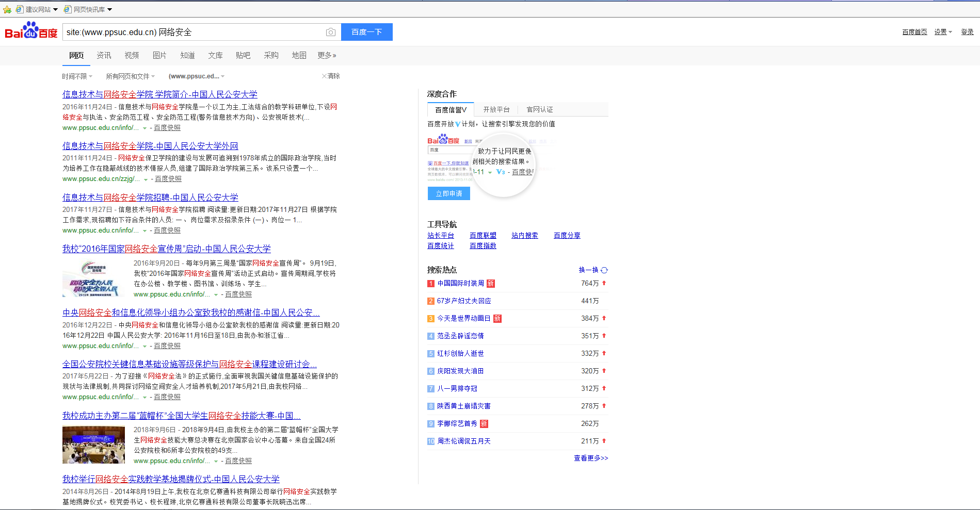
Task: Select the 官网认证 tab
Action: (539, 109)
